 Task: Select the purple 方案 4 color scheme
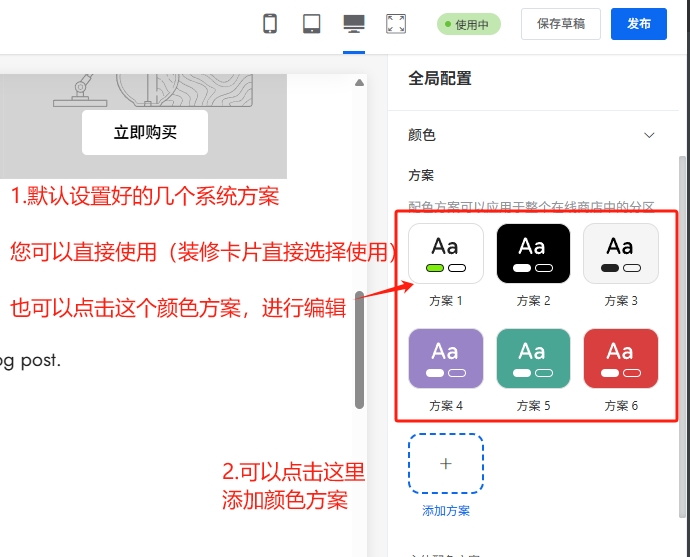click(x=446, y=359)
